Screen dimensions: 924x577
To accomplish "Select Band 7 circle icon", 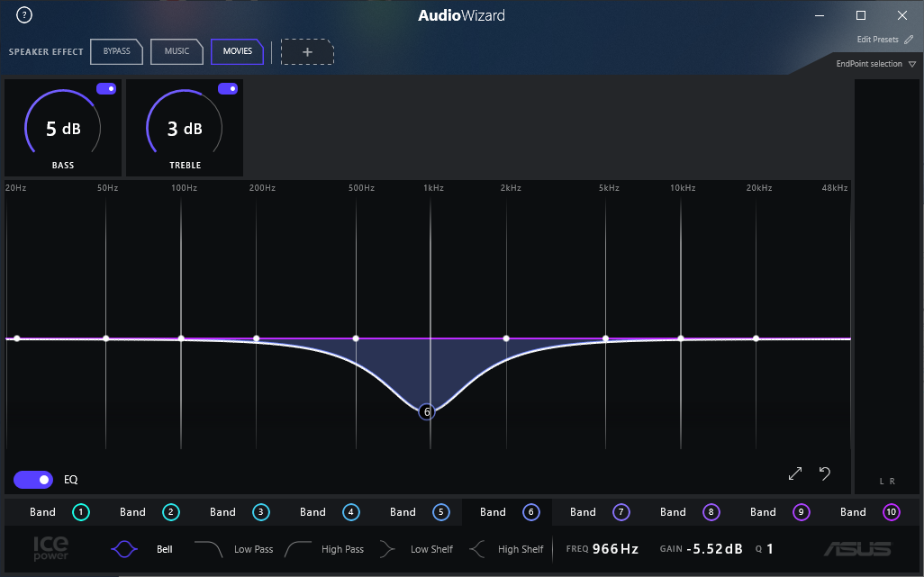I will [x=621, y=512].
